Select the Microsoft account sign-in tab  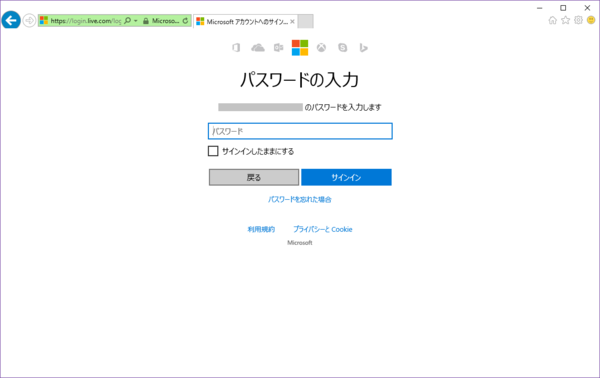(244, 22)
